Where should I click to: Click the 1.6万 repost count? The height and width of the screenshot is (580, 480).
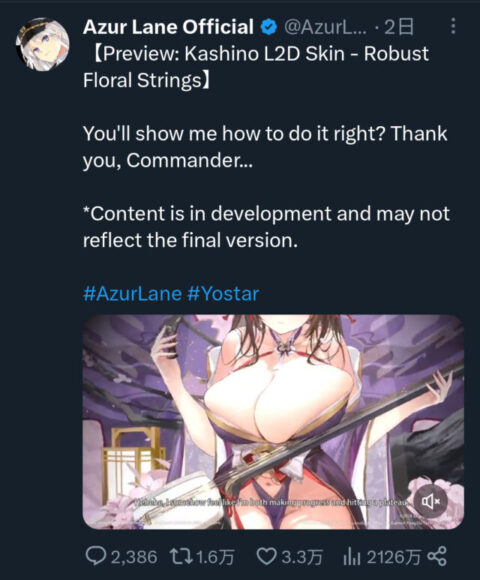215,557
